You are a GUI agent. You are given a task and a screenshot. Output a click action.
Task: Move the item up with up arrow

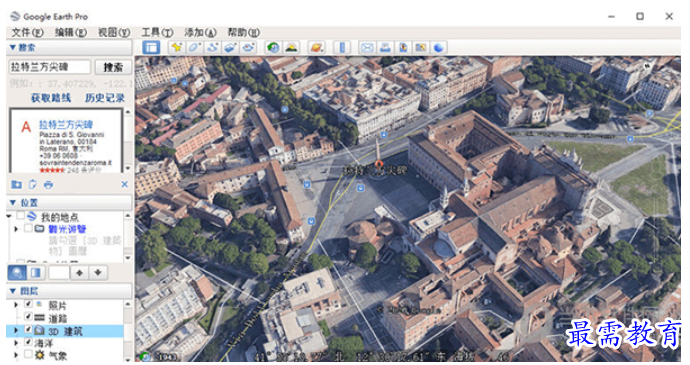point(79,273)
